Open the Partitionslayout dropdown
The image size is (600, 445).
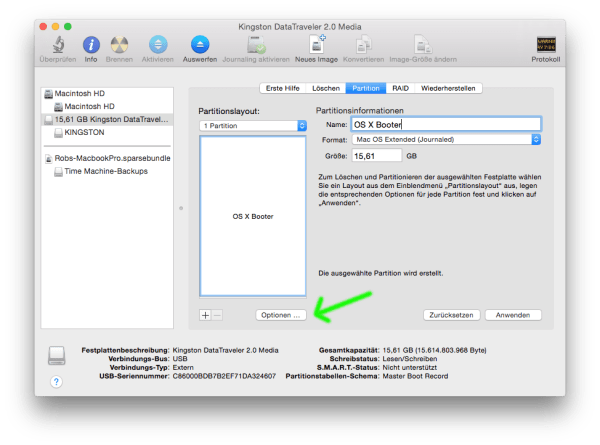pos(253,126)
